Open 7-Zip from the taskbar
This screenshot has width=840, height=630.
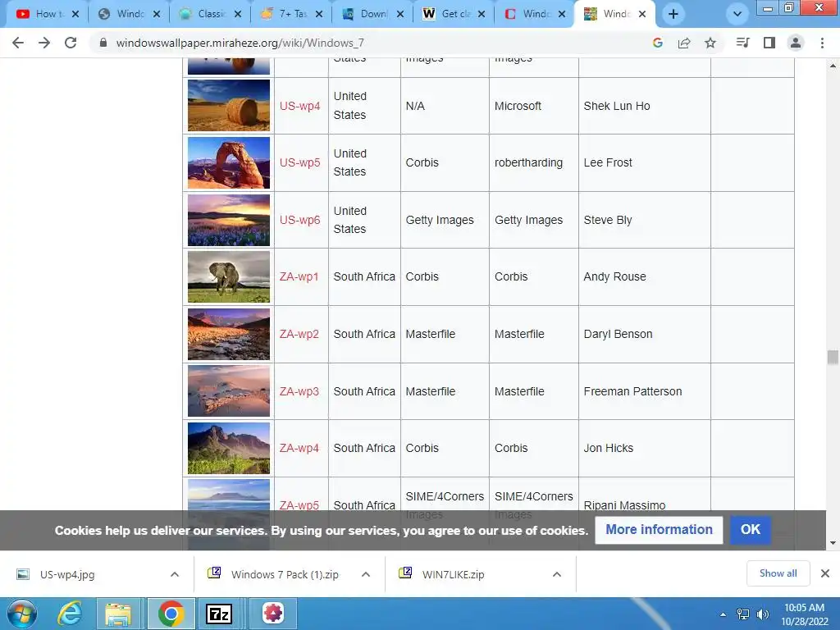tap(219, 614)
